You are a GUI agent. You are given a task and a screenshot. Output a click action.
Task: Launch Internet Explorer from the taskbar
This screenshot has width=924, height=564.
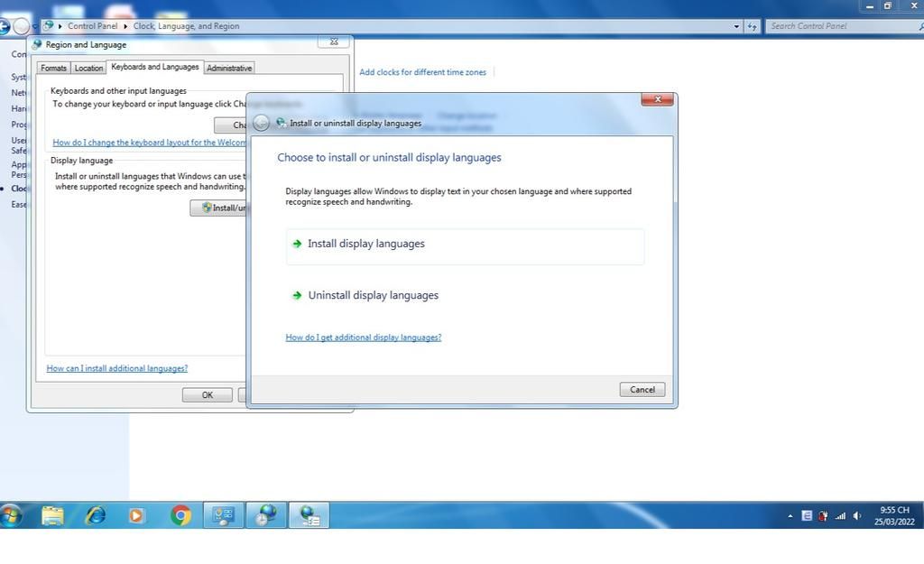pos(96,515)
